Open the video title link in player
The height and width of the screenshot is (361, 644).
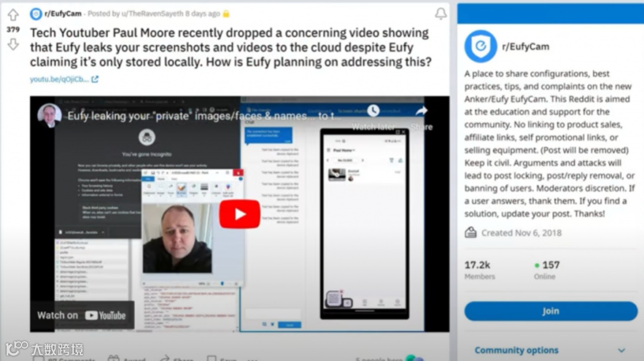point(204,116)
